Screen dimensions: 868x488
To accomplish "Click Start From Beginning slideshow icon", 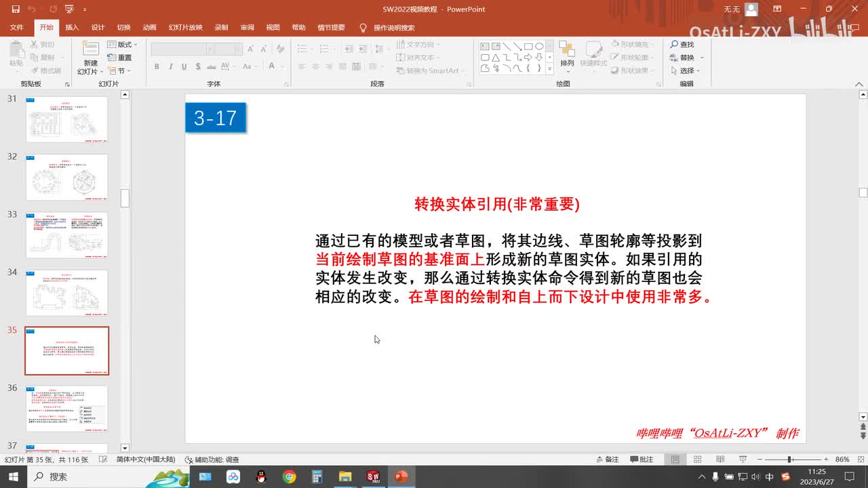I will coord(69,9).
